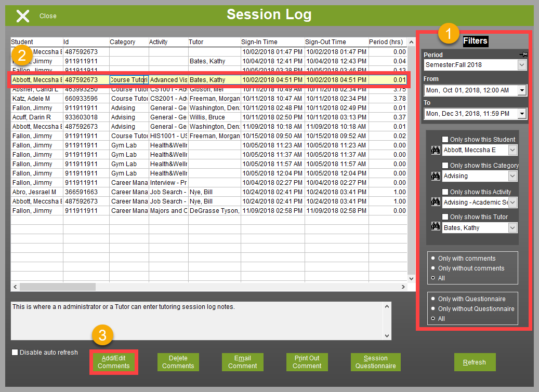Enable Only show this Category checkbox
This screenshot has height=392, width=539.
[445, 166]
